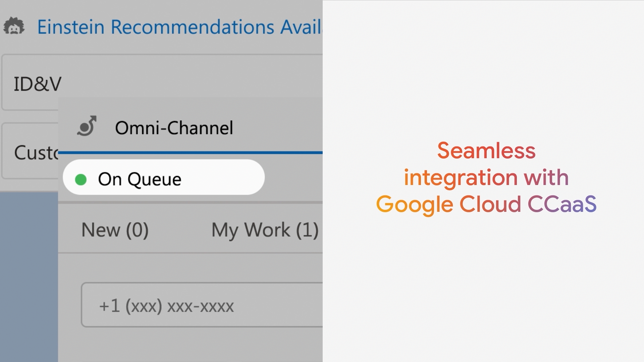The image size is (644, 362).
Task: Click the green On Queue status dot
Action: [81, 179]
